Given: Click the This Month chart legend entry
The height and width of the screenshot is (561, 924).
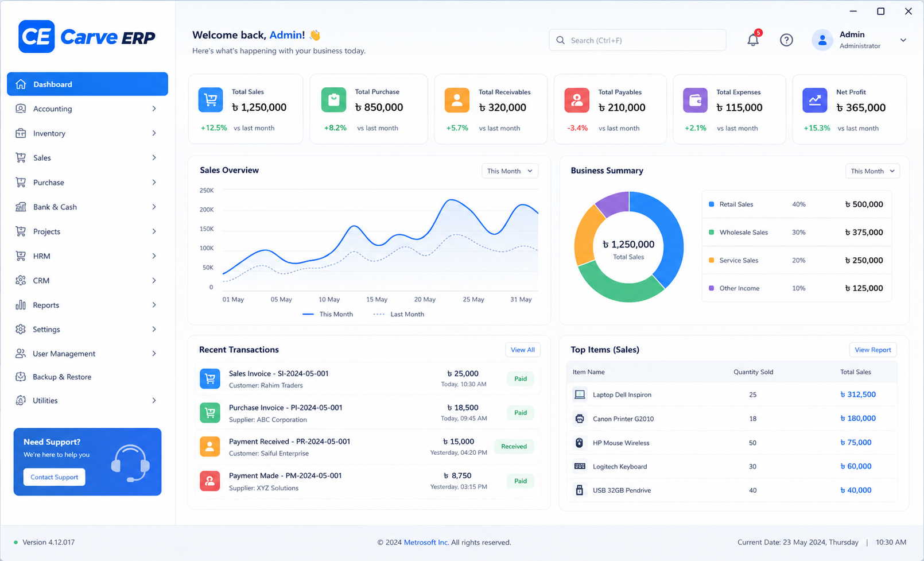Looking at the screenshot, I should click(328, 314).
